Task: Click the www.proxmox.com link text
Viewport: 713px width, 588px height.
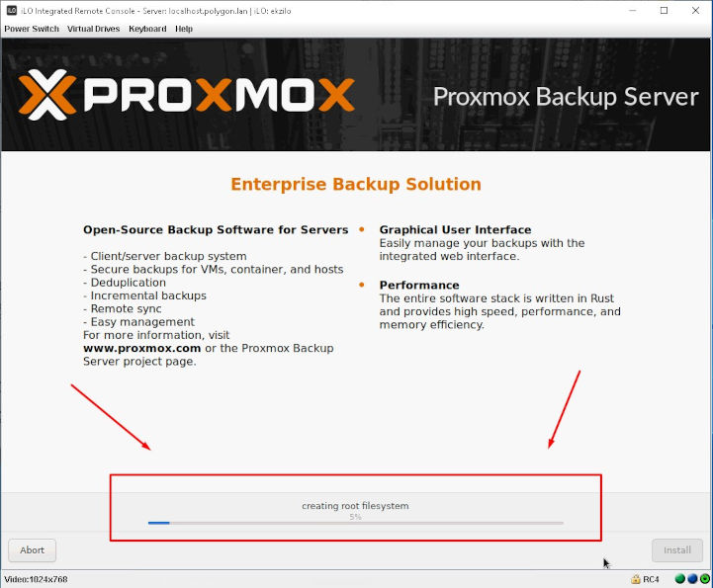Action: click(141, 349)
